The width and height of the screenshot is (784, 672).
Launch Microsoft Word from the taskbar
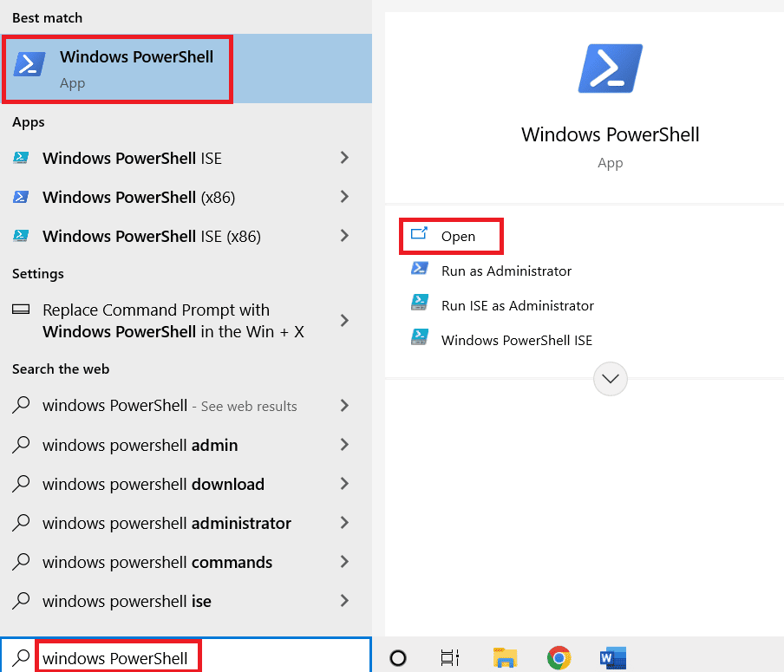click(613, 657)
